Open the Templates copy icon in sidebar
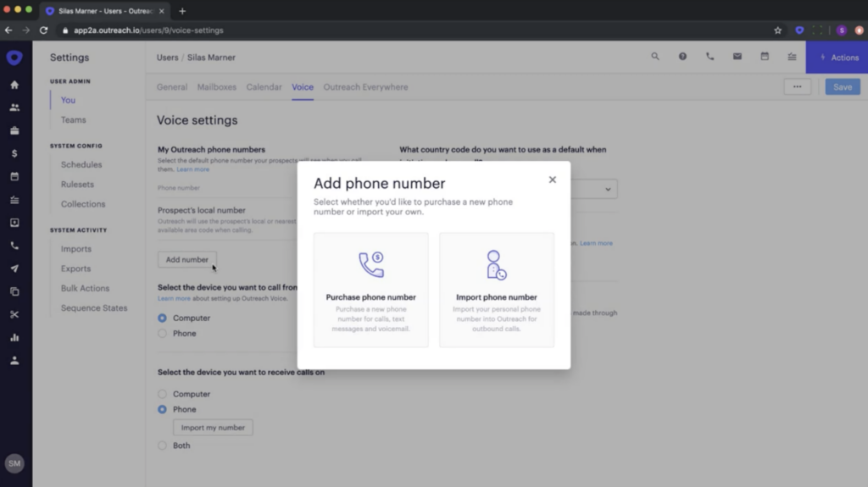868x487 pixels. [x=14, y=291]
